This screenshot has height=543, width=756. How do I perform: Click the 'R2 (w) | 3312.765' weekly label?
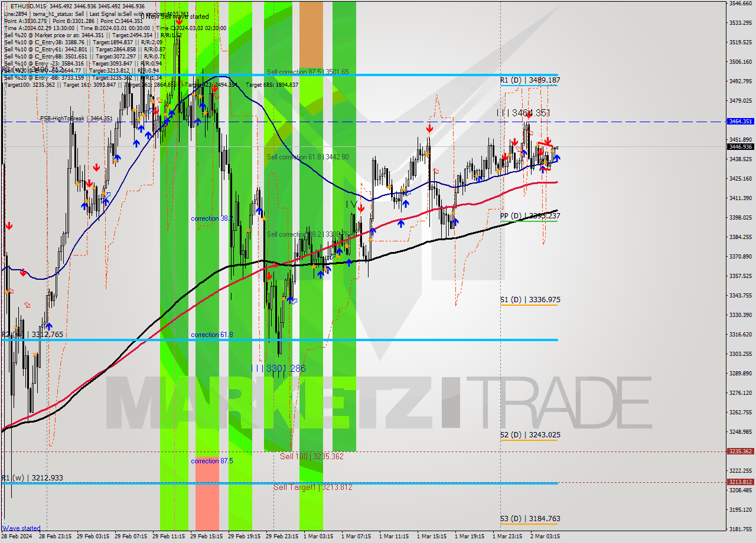[x=32, y=335]
